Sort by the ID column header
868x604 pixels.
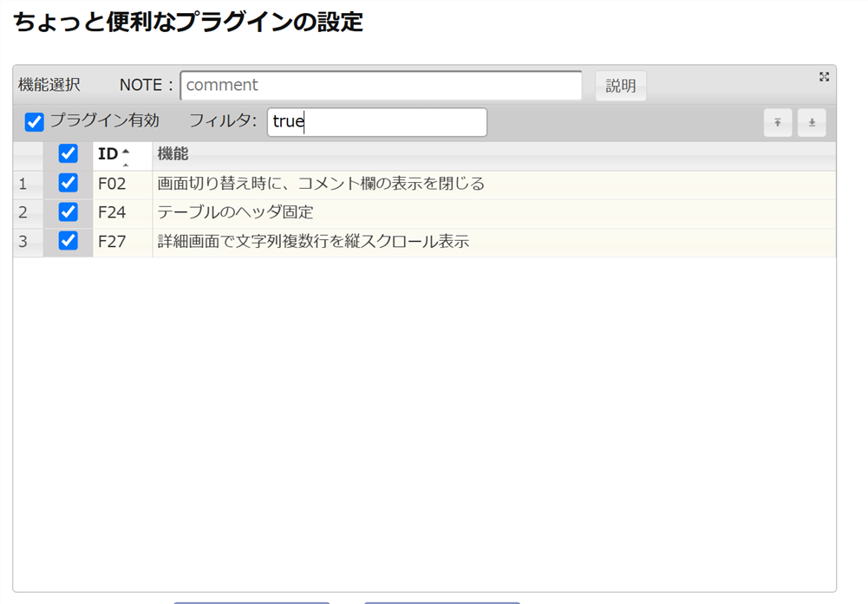[122, 155]
